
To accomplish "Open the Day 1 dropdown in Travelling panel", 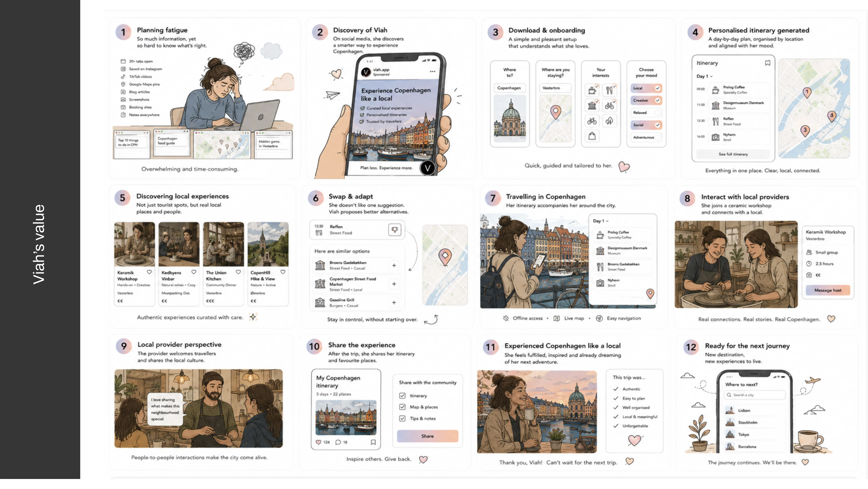I will [x=601, y=221].
